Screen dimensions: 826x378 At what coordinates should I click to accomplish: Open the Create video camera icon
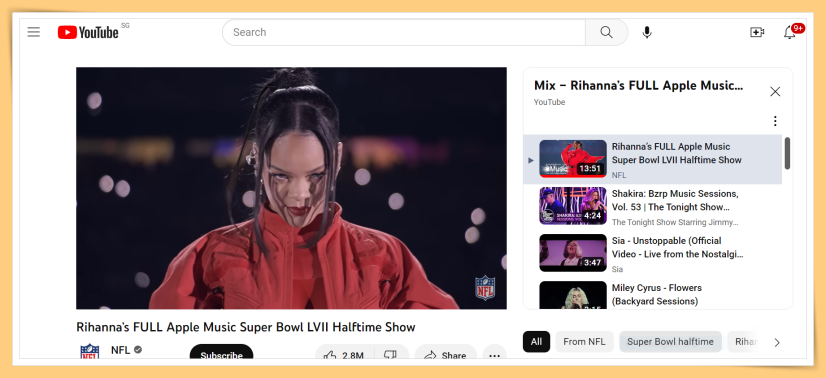click(757, 32)
